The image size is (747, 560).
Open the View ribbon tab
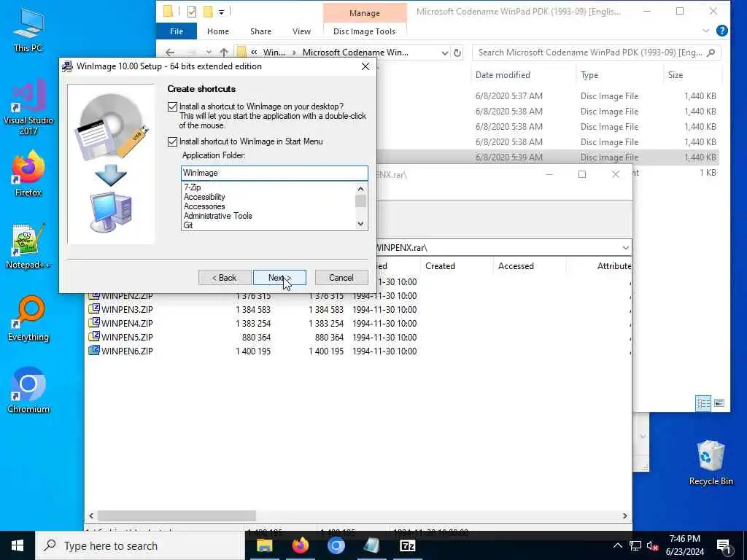301,31
